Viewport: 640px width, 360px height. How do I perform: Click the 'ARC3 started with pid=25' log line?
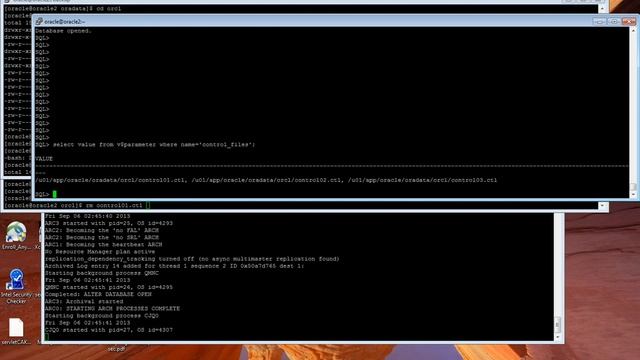pos(109,223)
